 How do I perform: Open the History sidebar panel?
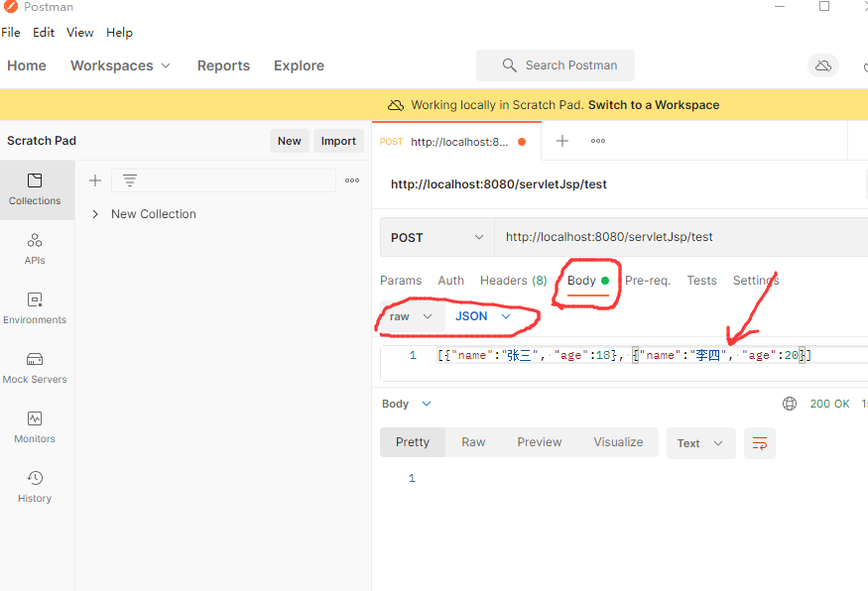35,487
